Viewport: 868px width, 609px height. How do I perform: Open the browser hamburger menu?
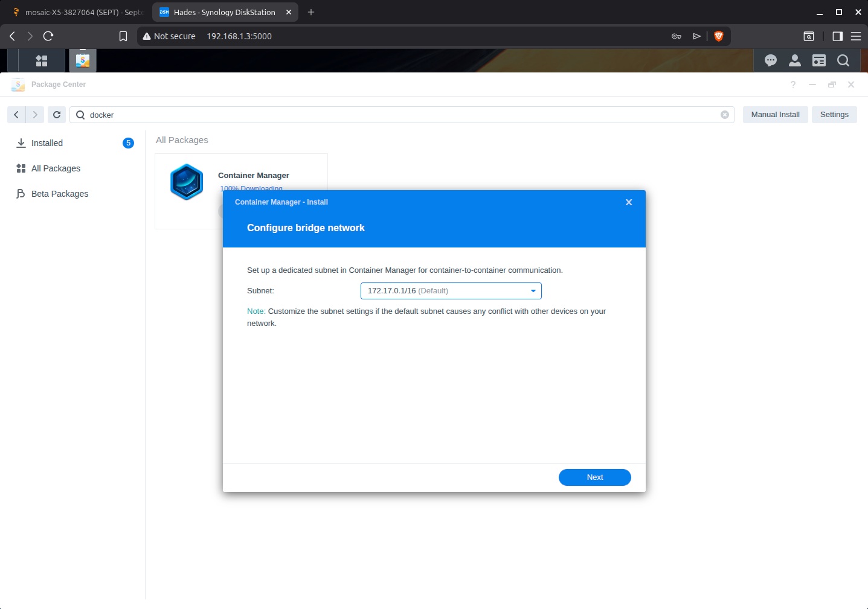point(856,36)
